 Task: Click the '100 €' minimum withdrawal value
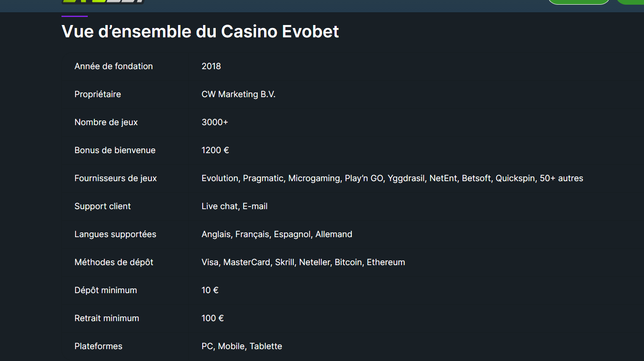point(212,318)
